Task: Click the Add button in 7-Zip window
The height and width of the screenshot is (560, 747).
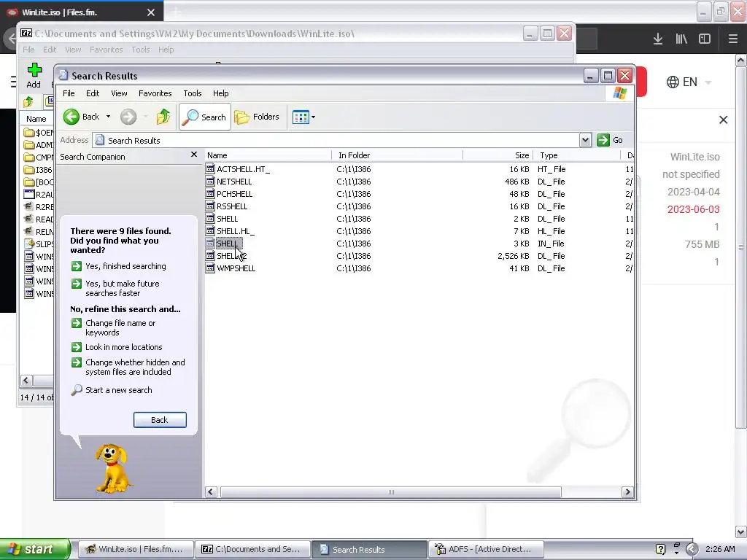Action: click(x=34, y=76)
